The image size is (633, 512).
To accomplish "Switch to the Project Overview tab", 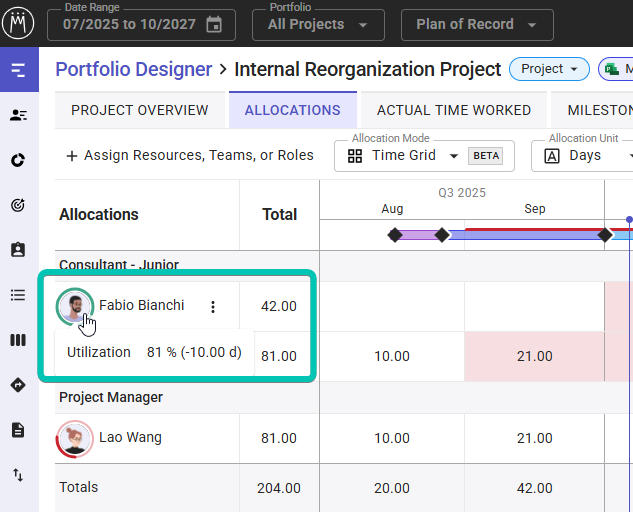I will click(x=140, y=110).
